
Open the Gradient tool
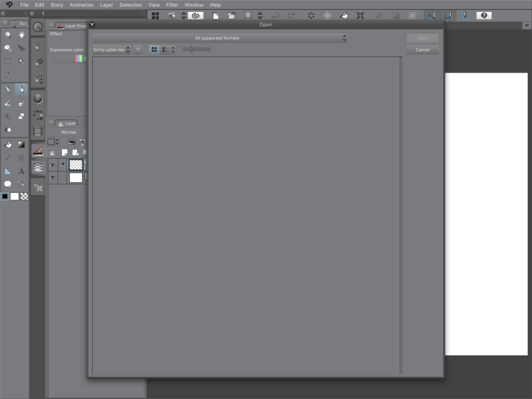tap(21, 144)
